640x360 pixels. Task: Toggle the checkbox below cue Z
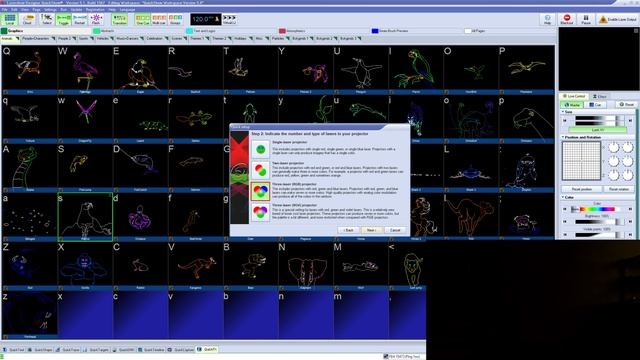coord(6,288)
